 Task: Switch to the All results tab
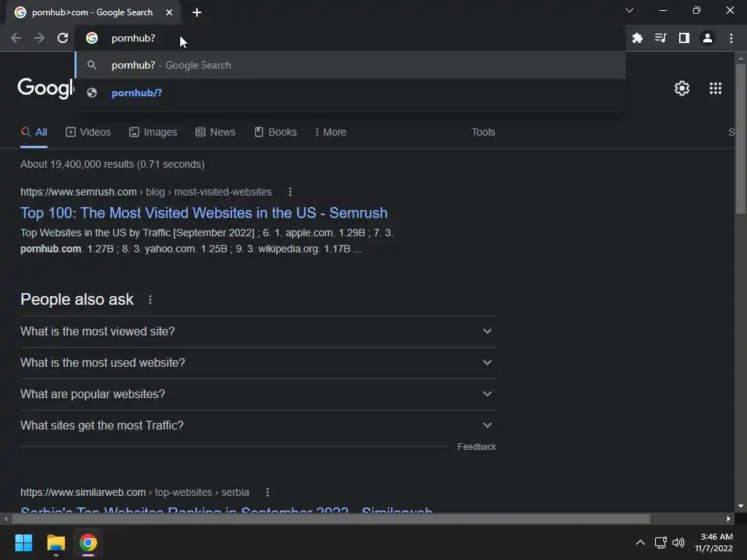34,133
